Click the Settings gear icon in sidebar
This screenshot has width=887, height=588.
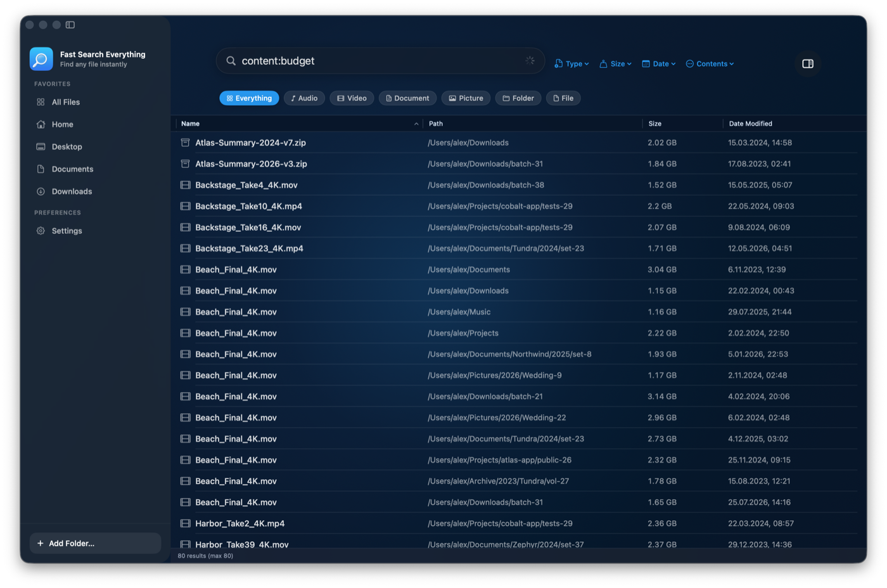[x=41, y=231]
